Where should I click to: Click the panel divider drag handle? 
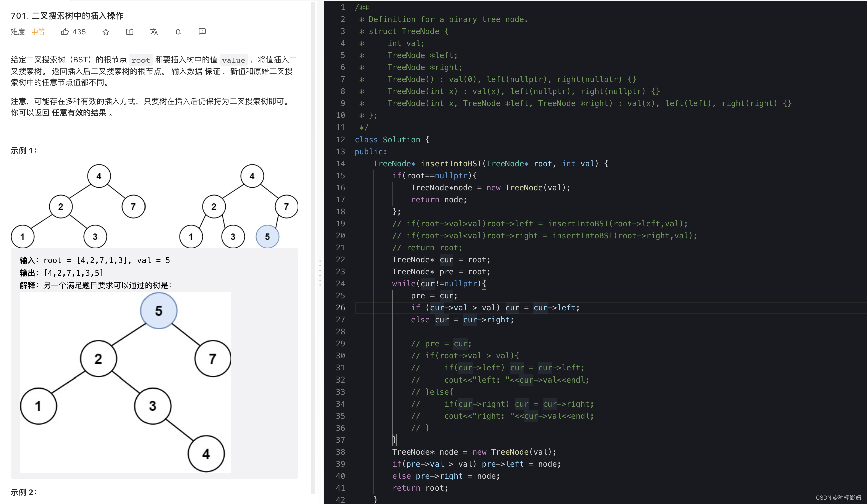(320, 273)
